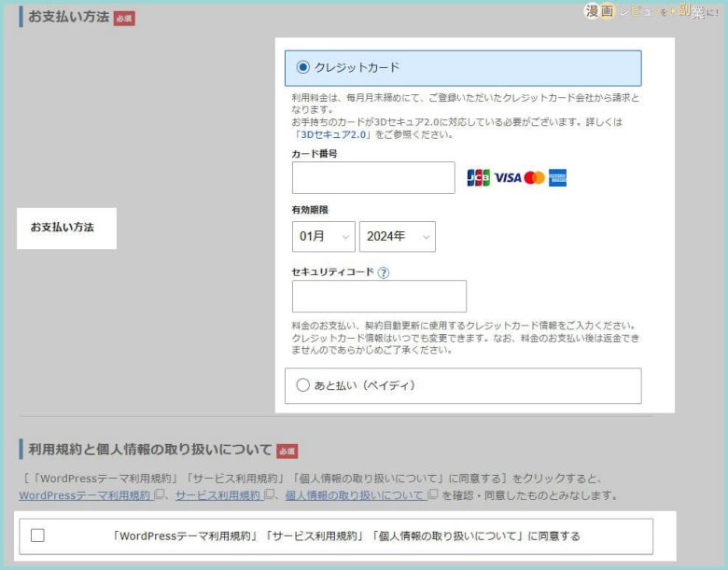
Task: Focus the カード番号 input field
Action: 360,177
